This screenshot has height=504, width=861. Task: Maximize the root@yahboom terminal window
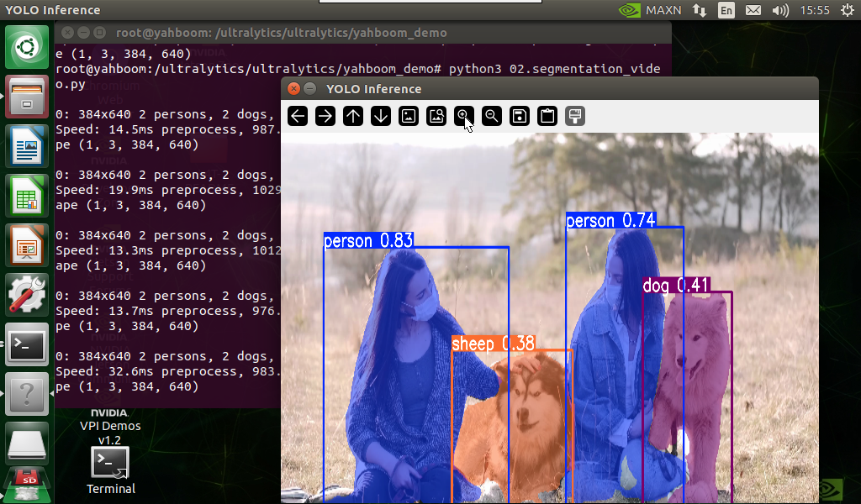99,33
